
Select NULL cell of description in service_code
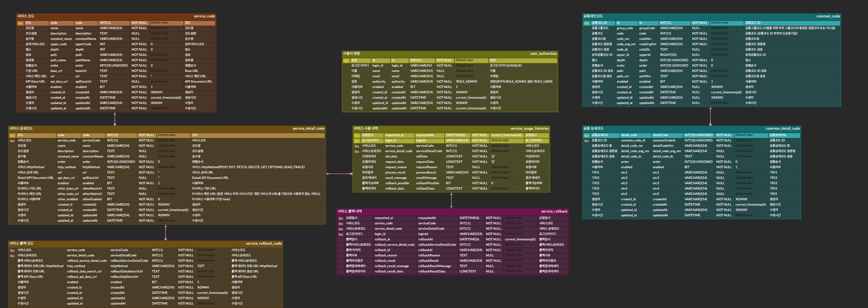(135, 33)
